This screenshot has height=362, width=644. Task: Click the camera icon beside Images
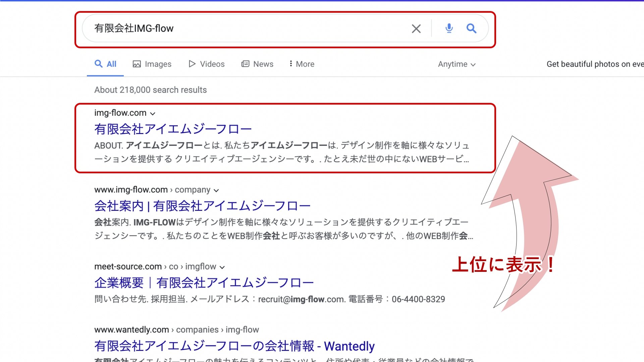pos(138,64)
